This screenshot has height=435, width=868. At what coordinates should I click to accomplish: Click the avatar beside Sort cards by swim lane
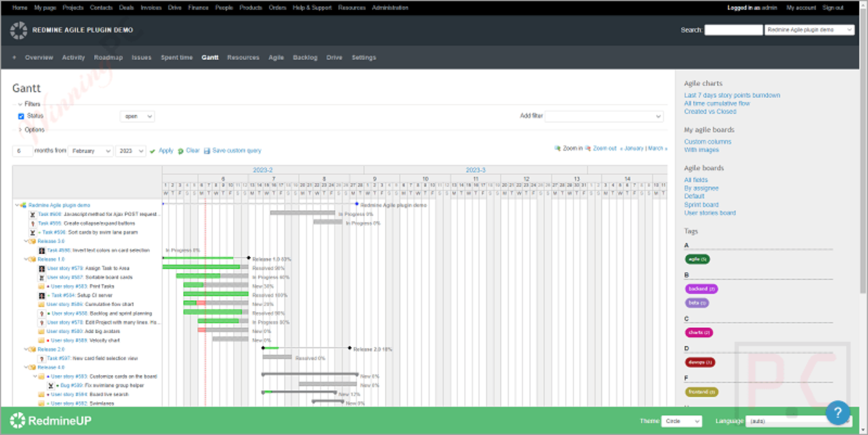tap(33, 232)
